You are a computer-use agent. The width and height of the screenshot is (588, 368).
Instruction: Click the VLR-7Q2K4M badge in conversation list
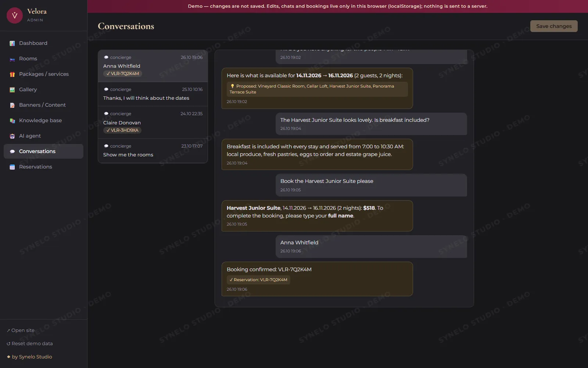click(x=122, y=74)
